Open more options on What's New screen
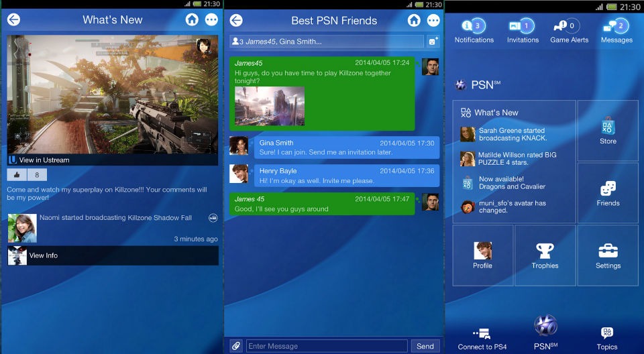The width and height of the screenshot is (644, 354). click(211, 19)
